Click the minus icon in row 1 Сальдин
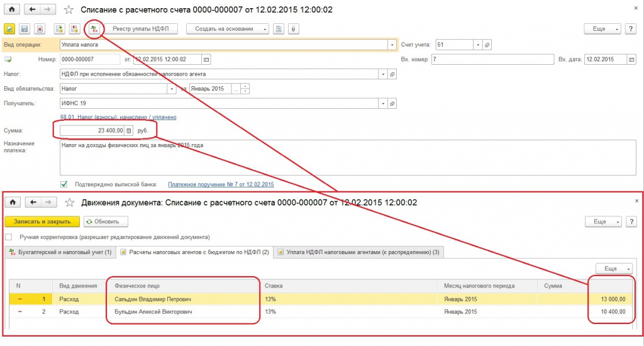The width and height of the screenshot is (644, 346). [19, 299]
